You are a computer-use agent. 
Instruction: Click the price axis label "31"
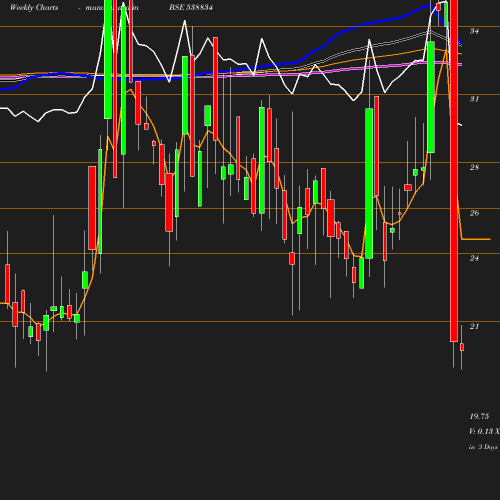click(474, 99)
